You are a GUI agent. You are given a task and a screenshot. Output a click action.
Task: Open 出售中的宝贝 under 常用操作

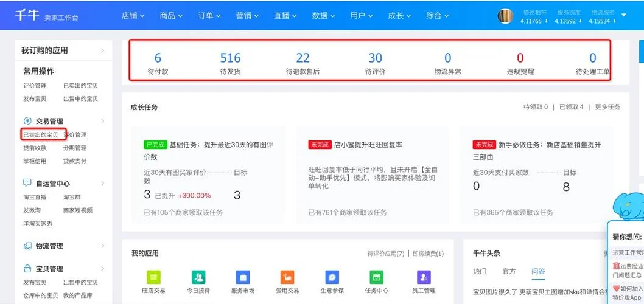[80, 99]
